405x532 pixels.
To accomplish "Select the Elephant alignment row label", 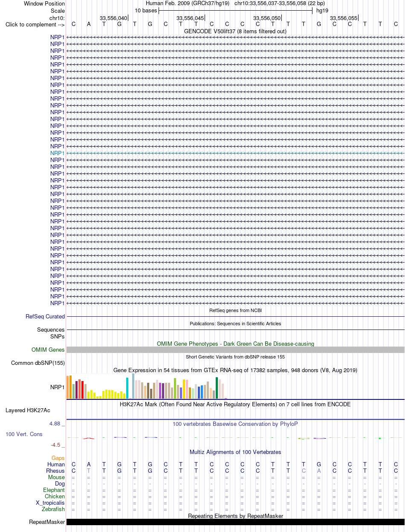I will pos(54,490).
